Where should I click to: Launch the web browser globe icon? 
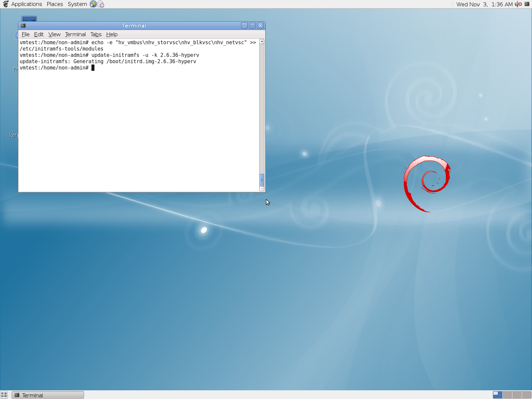93,4
